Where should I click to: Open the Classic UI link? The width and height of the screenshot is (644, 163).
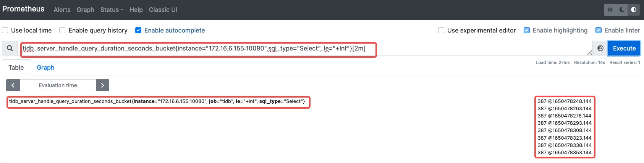[x=163, y=10]
